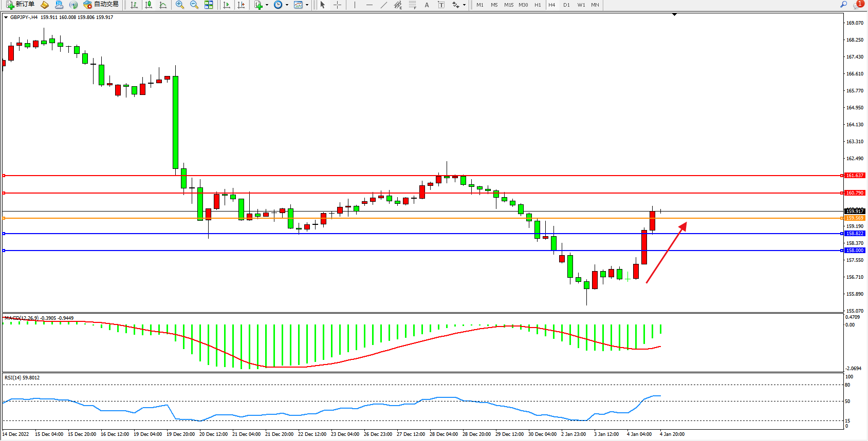Image resolution: width=868 pixels, height=441 pixels.
Task: Select the trendline drawing tool
Action: click(x=383, y=5)
